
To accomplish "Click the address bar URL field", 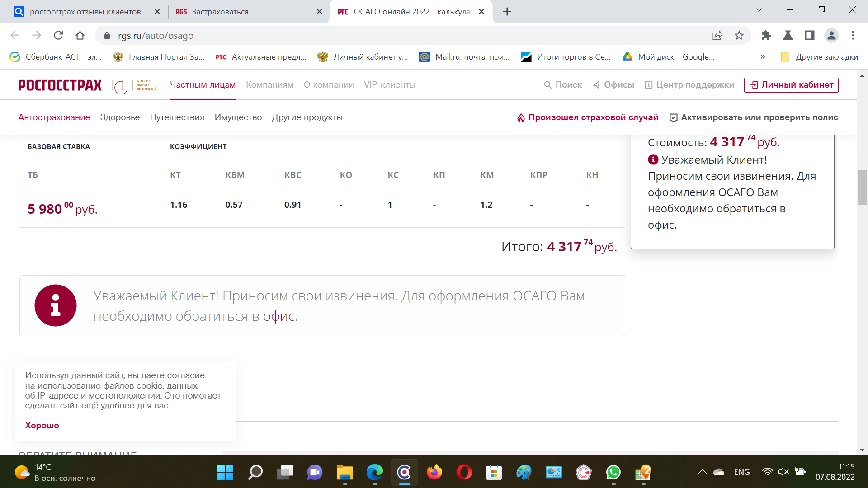I will (407, 35).
